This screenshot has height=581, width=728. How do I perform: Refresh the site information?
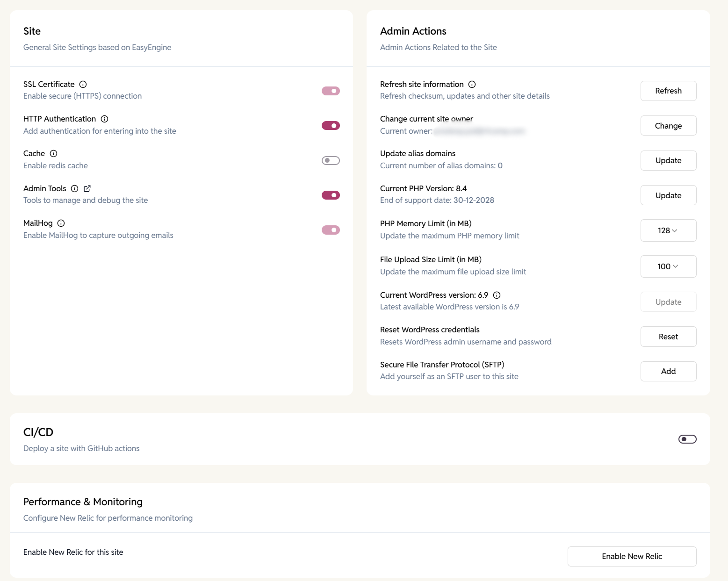(x=668, y=91)
